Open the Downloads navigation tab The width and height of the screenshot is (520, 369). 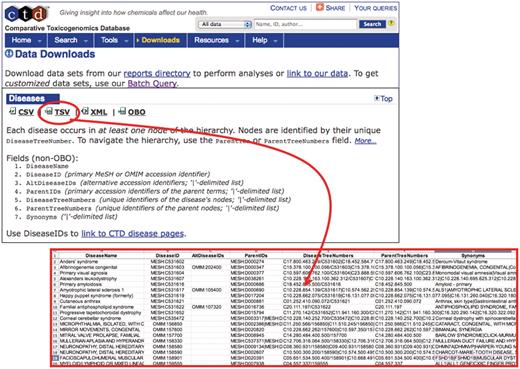(161, 40)
